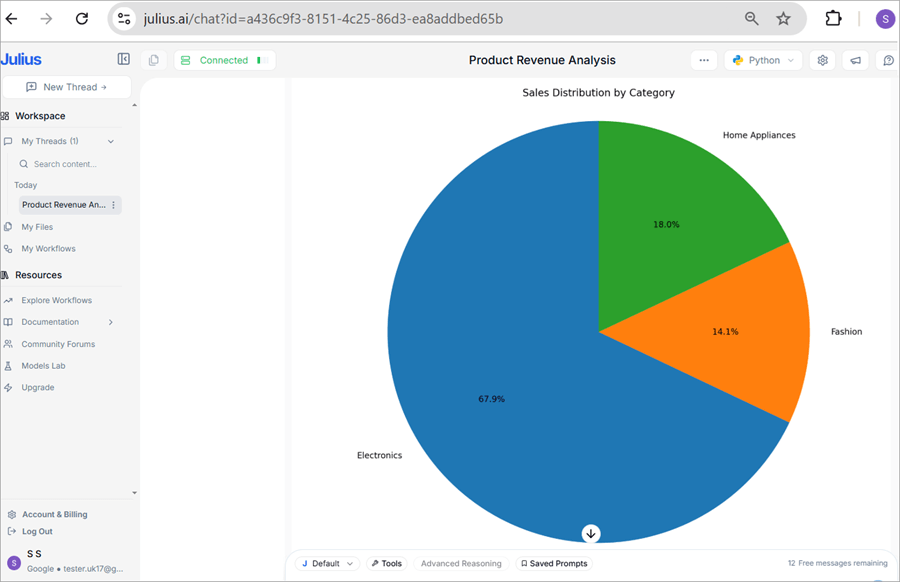The width and height of the screenshot is (900, 582).
Task: Open the Python language dropdown
Action: click(x=763, y=60)
